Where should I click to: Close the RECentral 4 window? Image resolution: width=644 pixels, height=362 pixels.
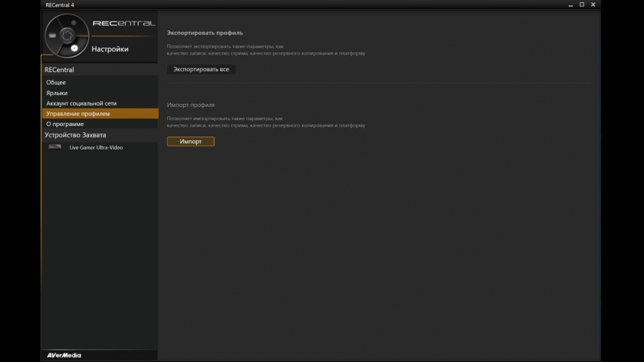tap(593, 5)
